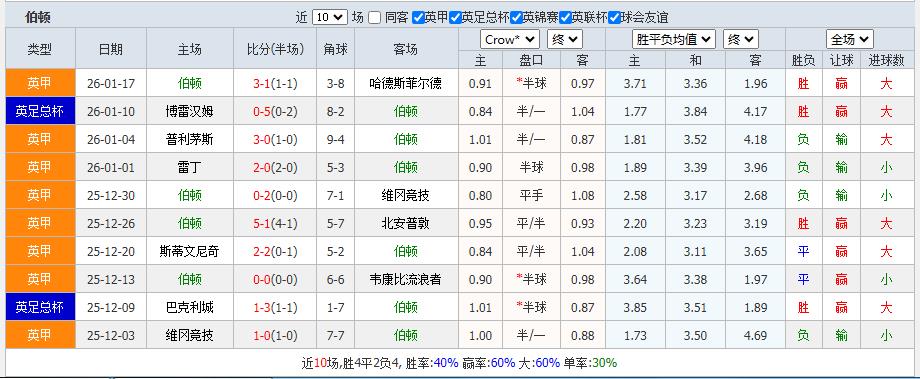Image resolution: width=920 pixels, height=379 pixels.
Task: Click the 半球 handicap in the 雷丁 row
Action: (531, 168)
